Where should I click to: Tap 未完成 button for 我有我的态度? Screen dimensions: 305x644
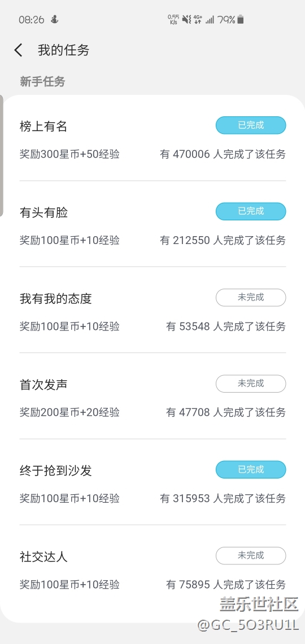[251, 297]
